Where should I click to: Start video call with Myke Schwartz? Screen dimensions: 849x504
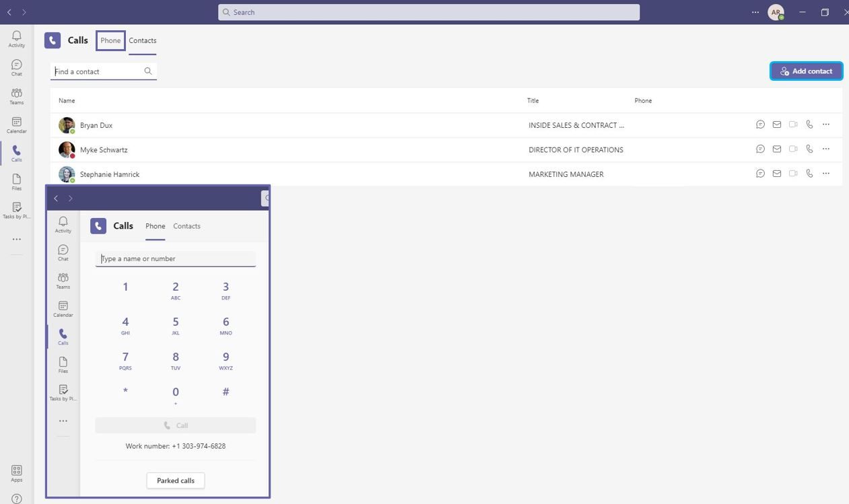pyautogui.click(x=793, y=149)
